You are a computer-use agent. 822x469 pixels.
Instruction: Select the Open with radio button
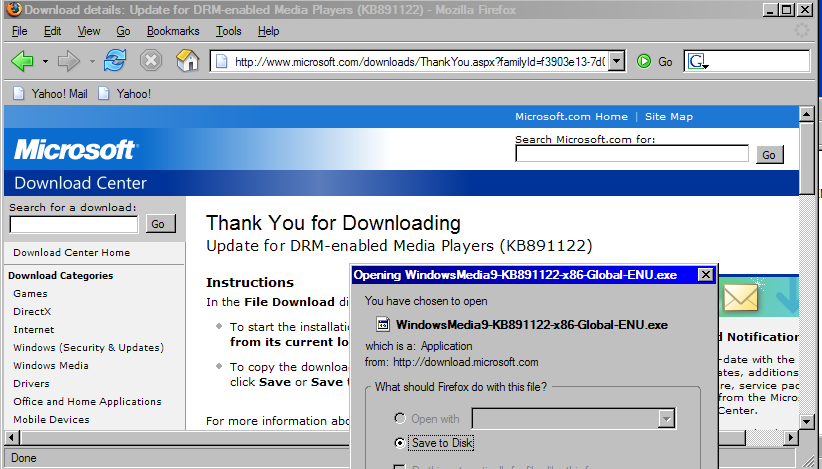(400, 418)
